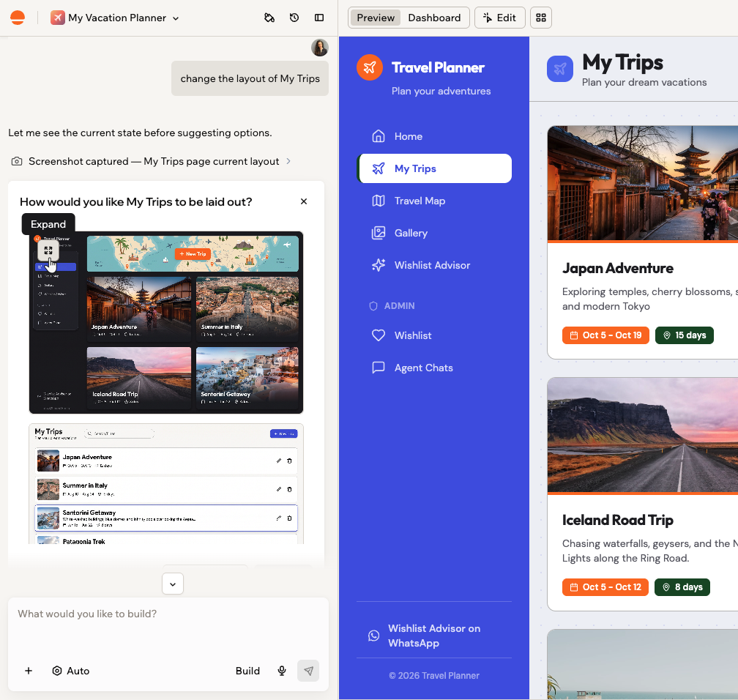The image size is (738, 700).
Task: Click the expand icon on dark layout mockup
Action: pyautogui.click(x=48, y=251)
